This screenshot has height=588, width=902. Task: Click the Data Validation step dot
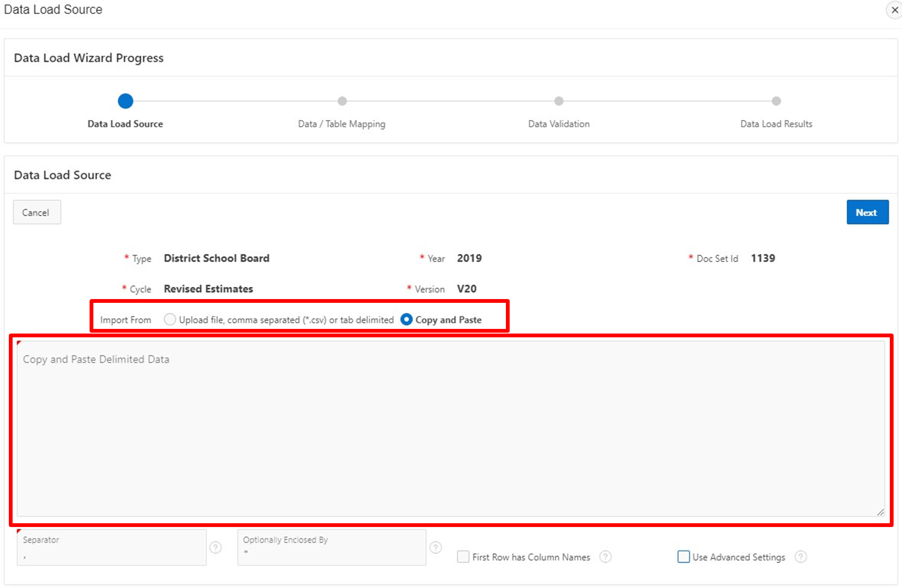[559, 101]
